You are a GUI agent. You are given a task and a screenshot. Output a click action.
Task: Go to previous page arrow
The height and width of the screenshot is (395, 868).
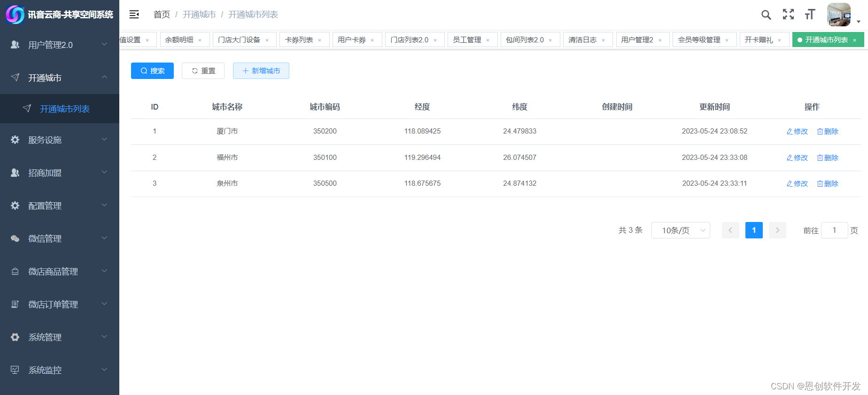[730, 230]
